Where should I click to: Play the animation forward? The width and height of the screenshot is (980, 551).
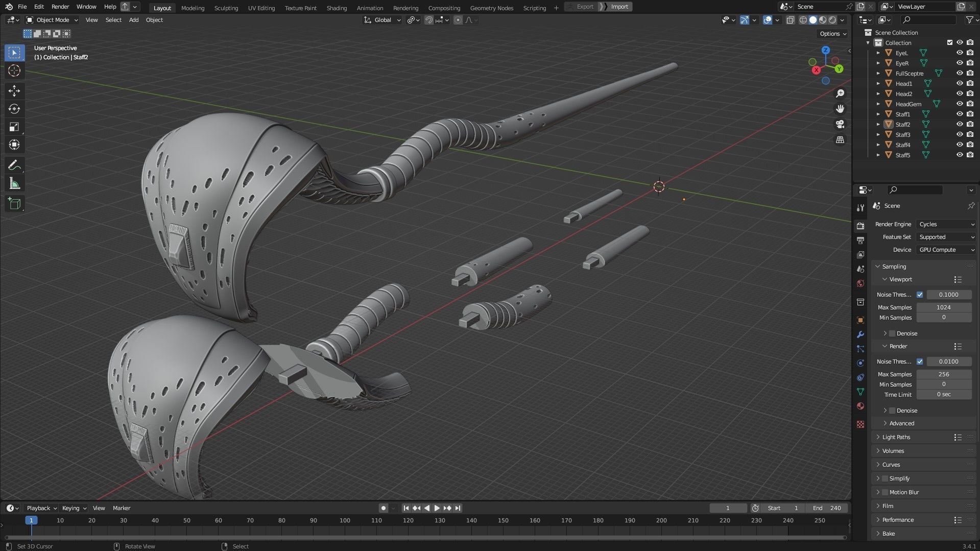(x=437, y=508)
